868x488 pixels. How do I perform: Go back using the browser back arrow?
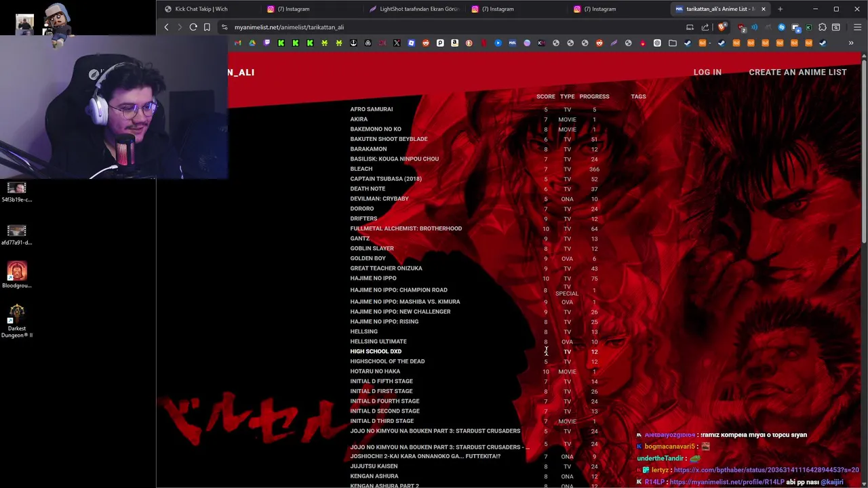[x=166, y=27]
